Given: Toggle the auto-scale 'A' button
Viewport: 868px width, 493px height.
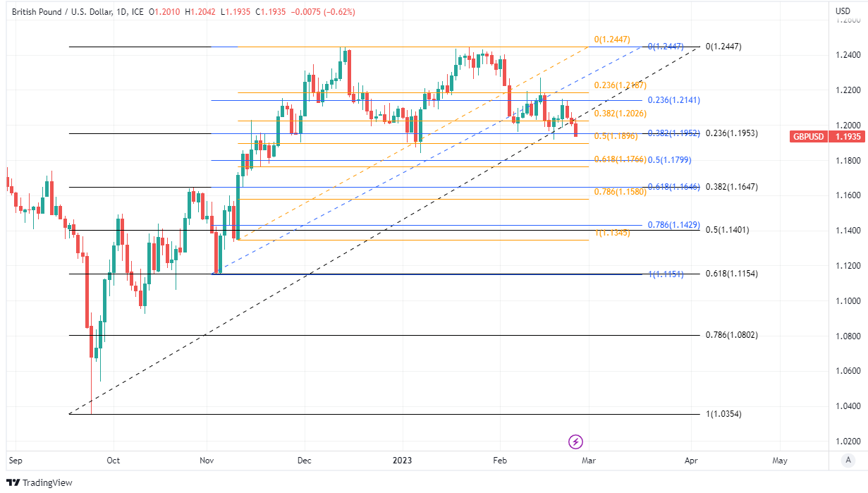Looking at the screenshot, I should 848,461.
